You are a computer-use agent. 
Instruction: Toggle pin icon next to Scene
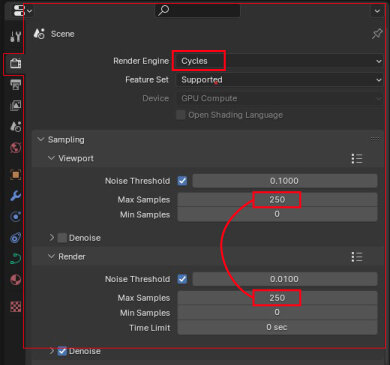pyautogui.click(x=377, y=34)
